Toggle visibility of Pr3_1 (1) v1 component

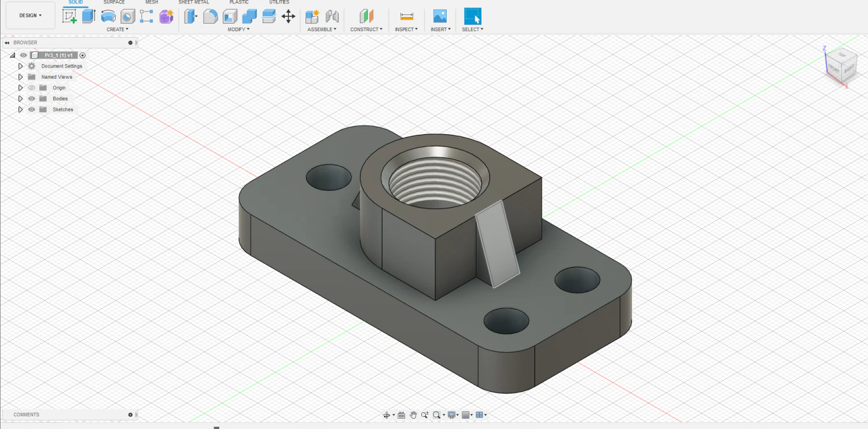[x=24, y=56]
